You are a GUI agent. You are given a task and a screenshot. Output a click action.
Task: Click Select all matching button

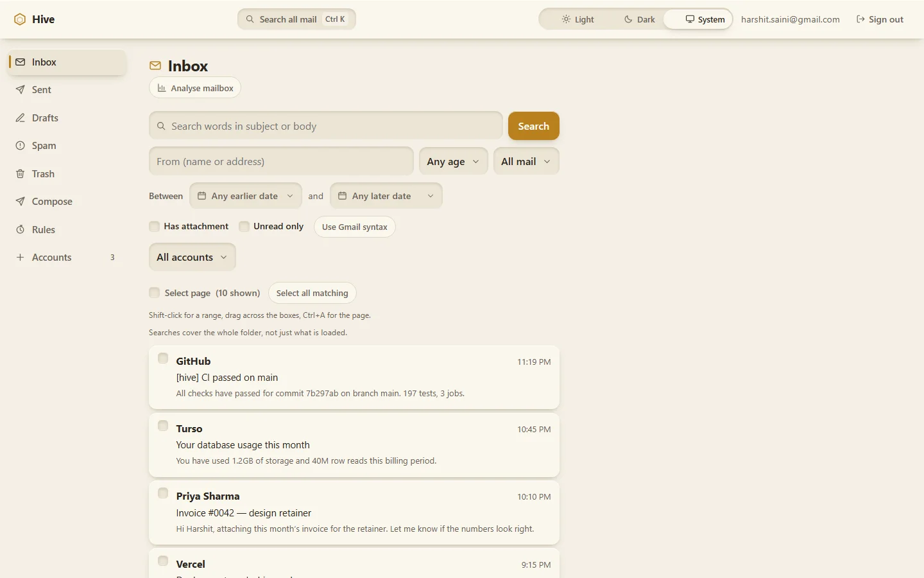coord(312,293)
